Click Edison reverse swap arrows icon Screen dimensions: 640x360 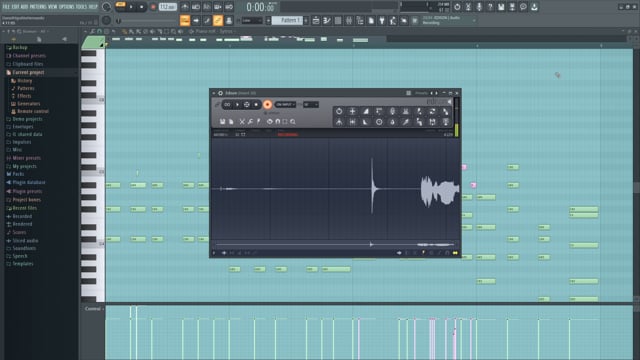click(x=432, y=111)
